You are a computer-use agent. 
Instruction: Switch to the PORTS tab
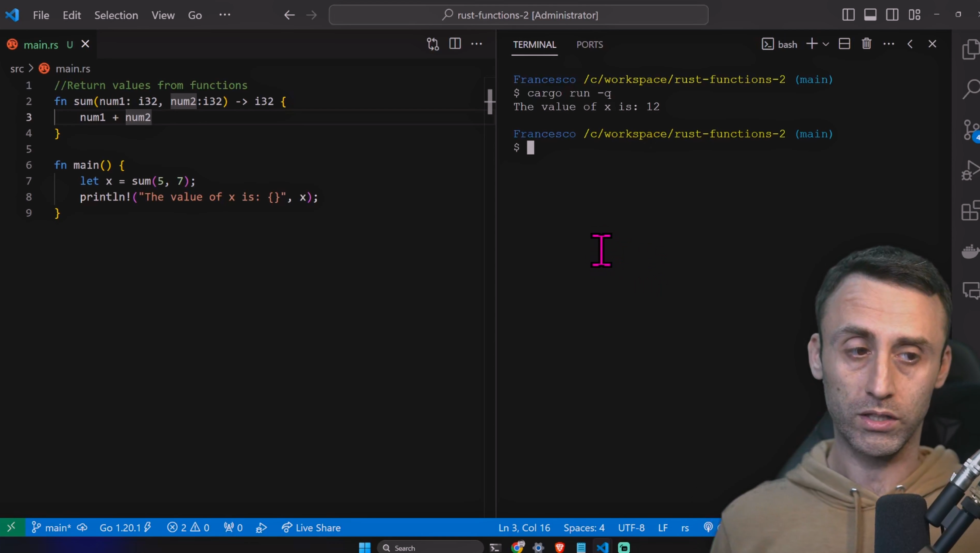590,45
